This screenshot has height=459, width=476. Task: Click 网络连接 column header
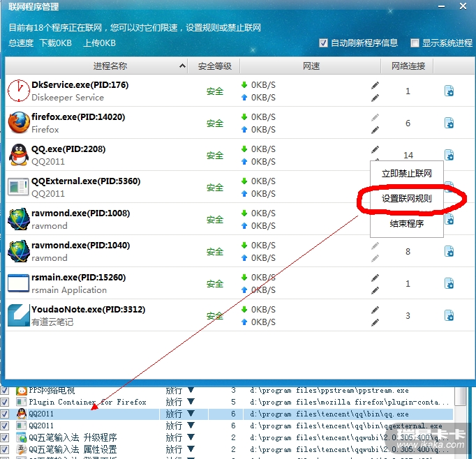[408, 66]
